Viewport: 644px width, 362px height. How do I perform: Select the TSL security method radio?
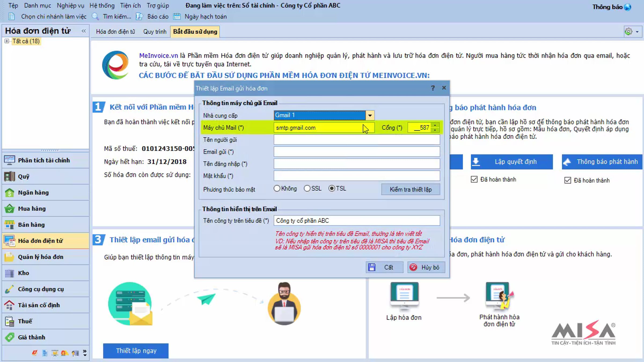pos(332,189)
